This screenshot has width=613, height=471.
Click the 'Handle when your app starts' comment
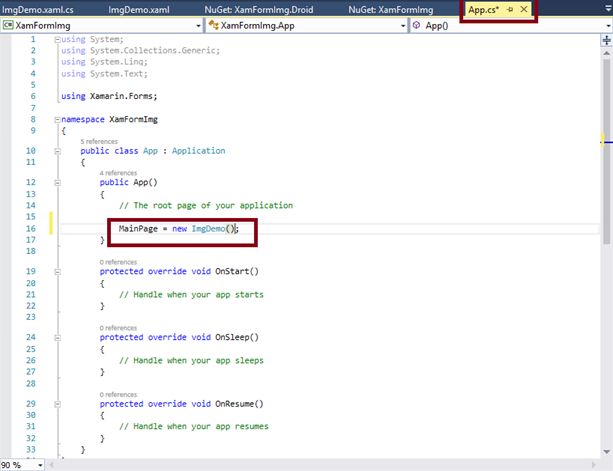coord(191,295)
